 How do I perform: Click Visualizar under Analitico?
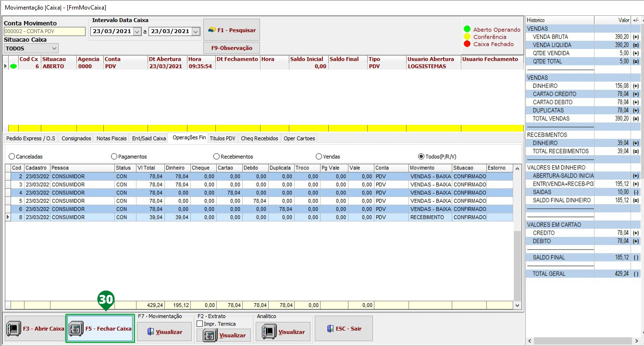(x=283, y=332)
